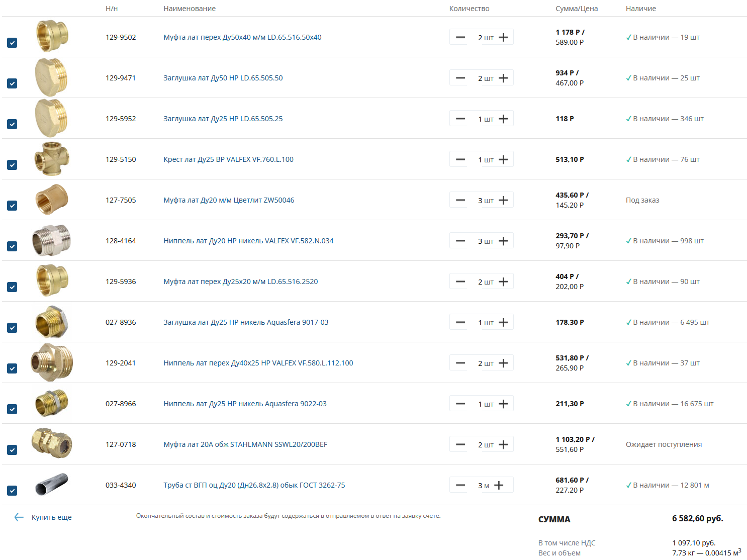Click the Наименование column header
Image resolution: width=747 pixels, height=560 pixels.
(x=190, y=9)
